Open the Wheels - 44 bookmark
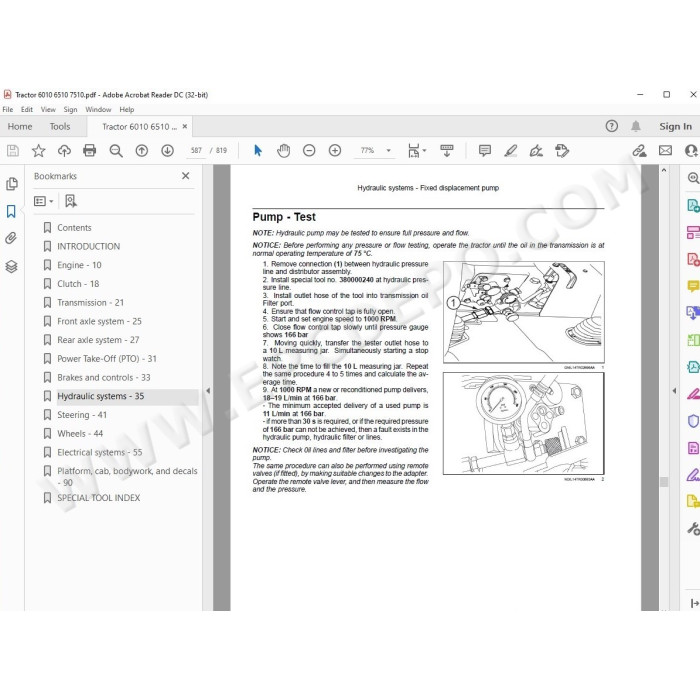700x700 pixels. pyautogui.click(x=80, y=434)
